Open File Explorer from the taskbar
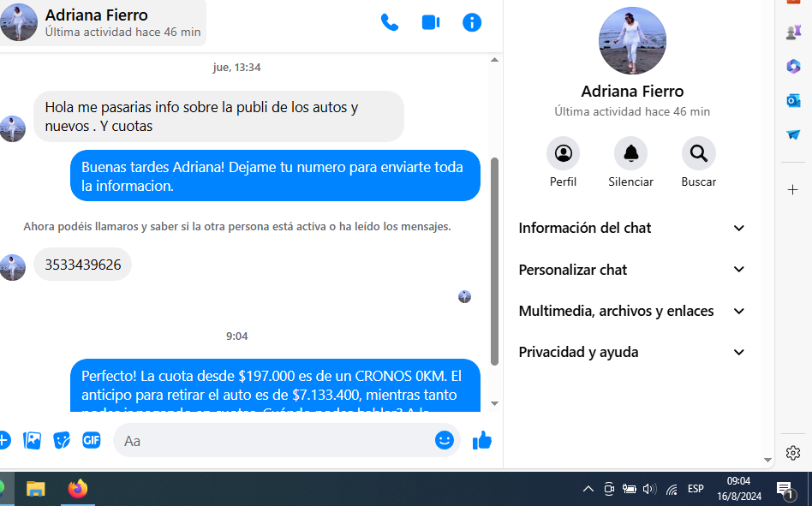The image size is (812, 506). (x=36, y=489)
